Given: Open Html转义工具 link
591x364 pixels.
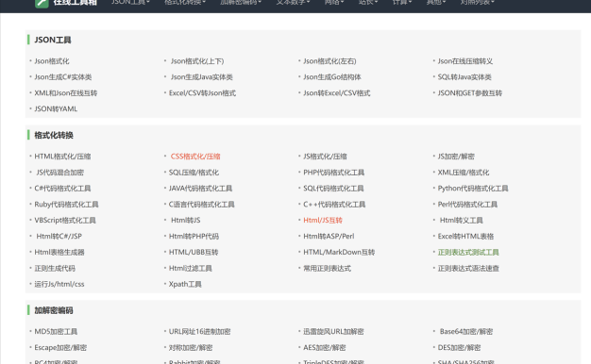Looking at the screenshot, I should tap(461, 221).
